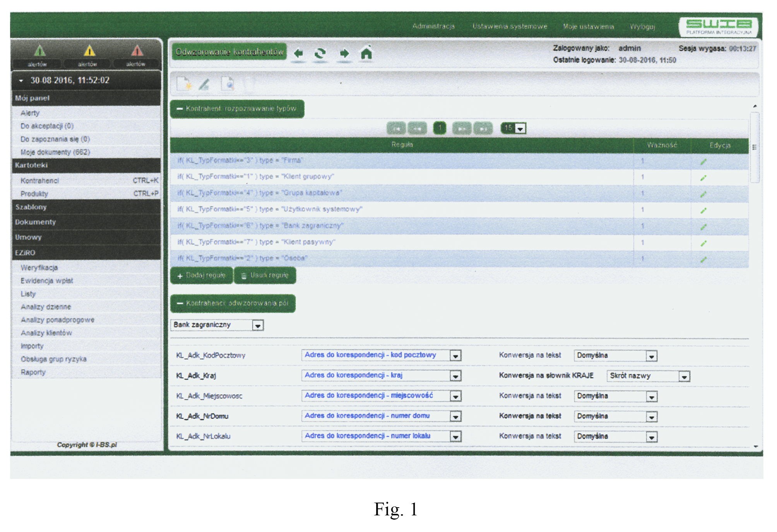The image size is (777, 532).
Task: Open the Bank zagraniczny type dropdown
Action: pyautogui.click(x=258, y=326)
